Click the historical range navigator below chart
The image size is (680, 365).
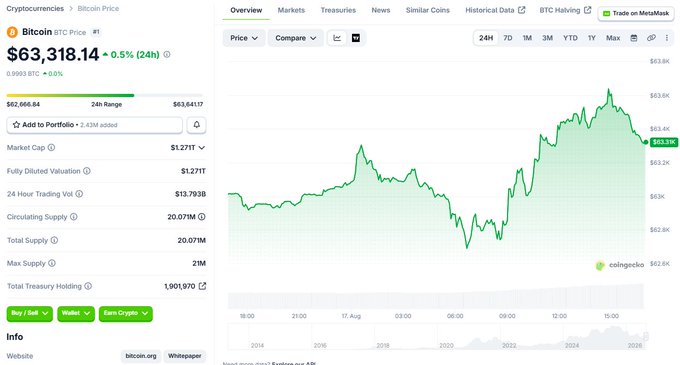pyautogui.click(x=437, y=337)
